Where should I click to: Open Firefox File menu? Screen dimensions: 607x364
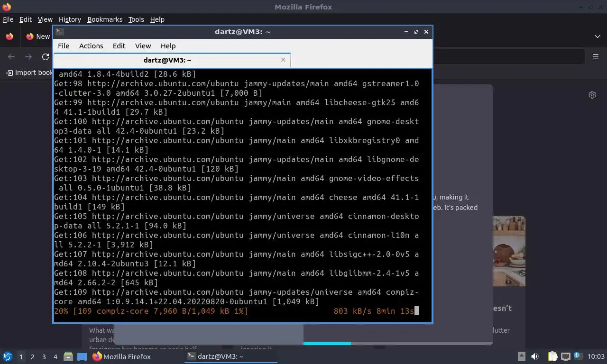tap(8, 19)
